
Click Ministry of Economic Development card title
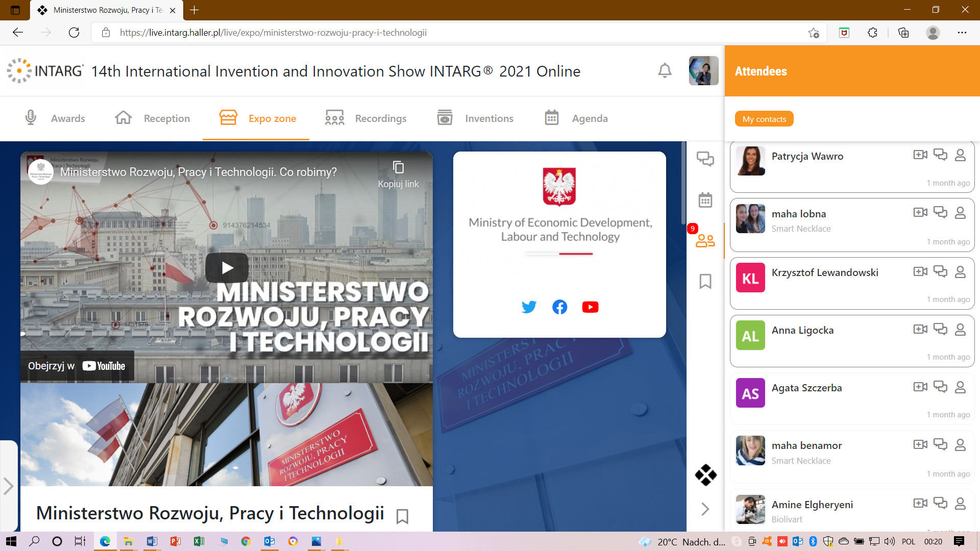pos(560,230)
